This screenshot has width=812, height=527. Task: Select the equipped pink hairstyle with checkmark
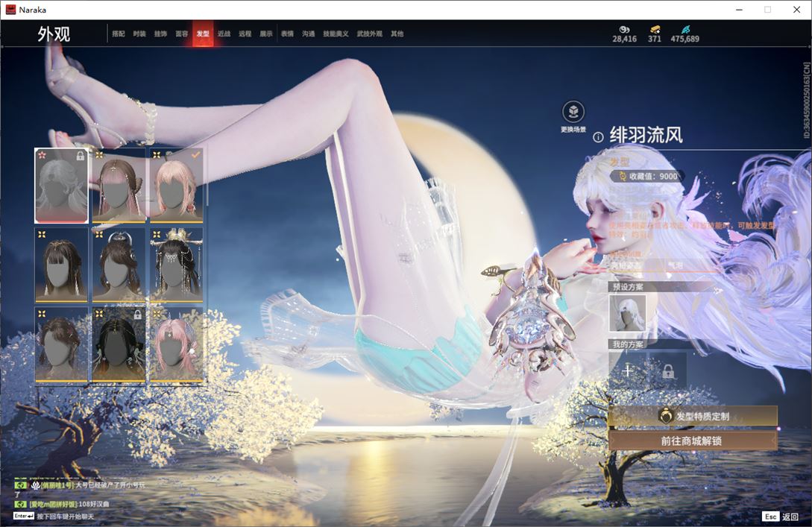click(x=176, y=186)
